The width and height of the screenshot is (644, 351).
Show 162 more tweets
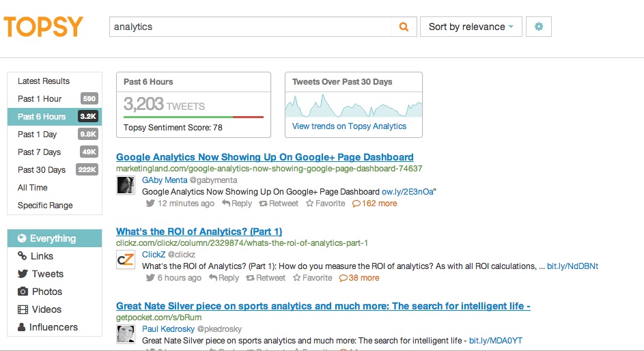374,203
